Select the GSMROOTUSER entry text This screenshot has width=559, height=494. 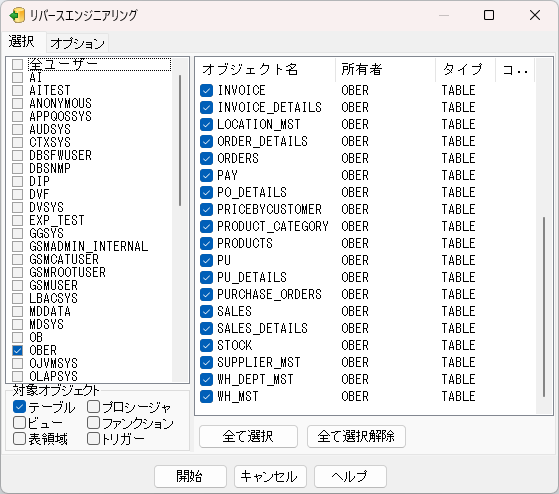(x=68, y=272)
